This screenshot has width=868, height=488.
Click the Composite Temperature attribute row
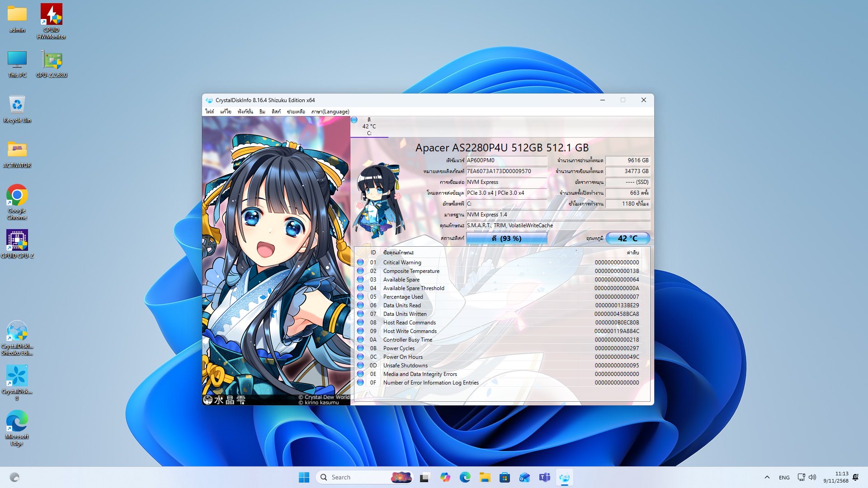coord(411,271)
